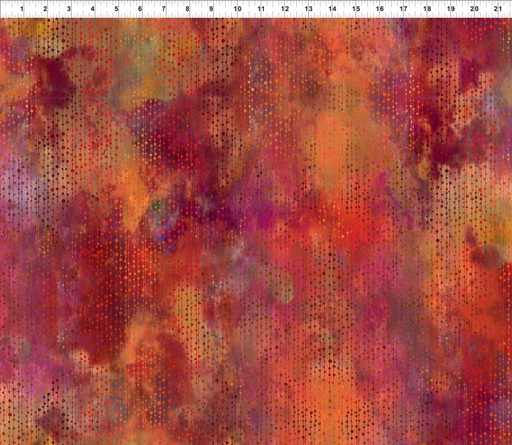Click the small dark green fabric spot
This screenshot has width=512, height=445.
(x=156, y=205)
